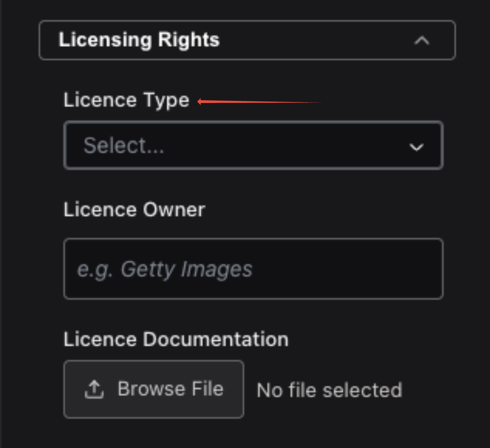Click the Licence Documentation label
Viewport: 490px width, 448px height.
(x=176, y=339)
